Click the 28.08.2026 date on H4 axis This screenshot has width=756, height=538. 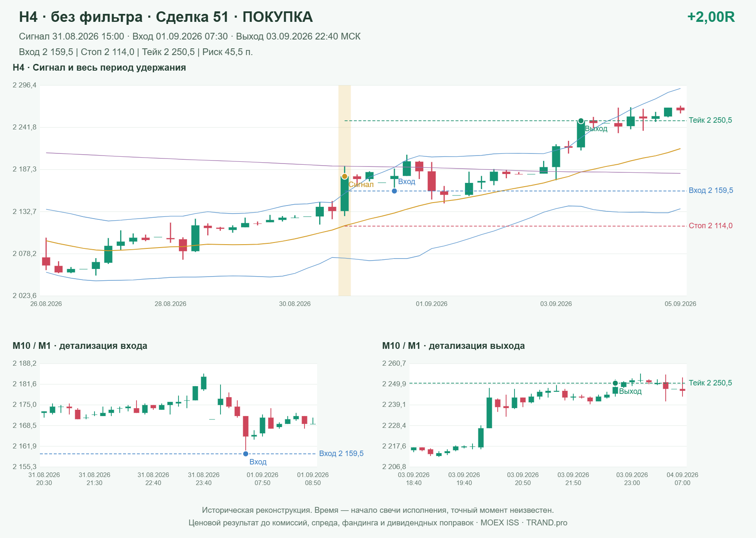coord(171,304)
